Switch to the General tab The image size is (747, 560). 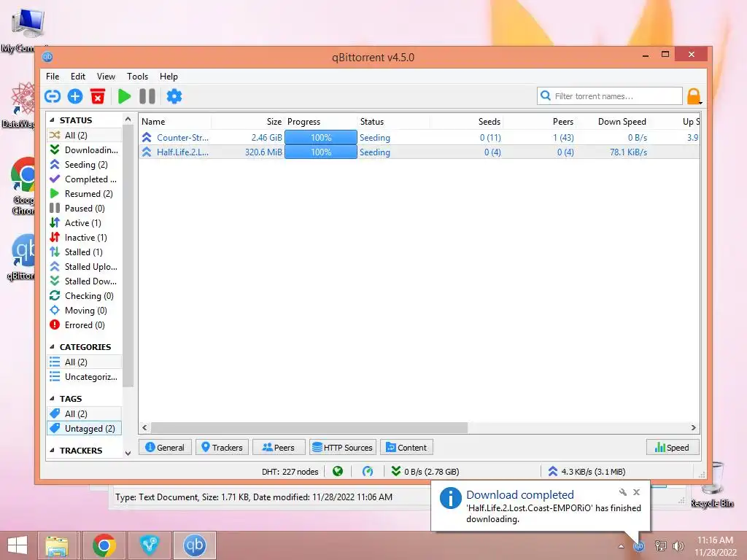(165, 448)
